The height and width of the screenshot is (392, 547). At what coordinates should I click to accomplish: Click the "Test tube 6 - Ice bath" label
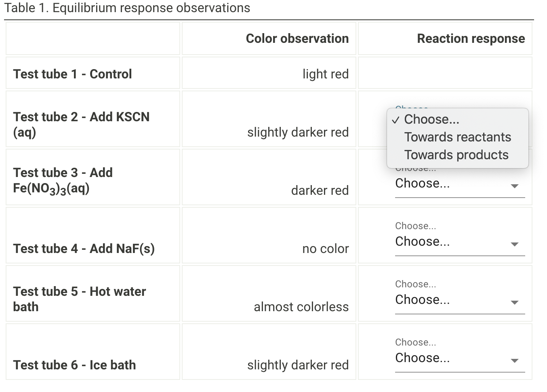(75, 365)
